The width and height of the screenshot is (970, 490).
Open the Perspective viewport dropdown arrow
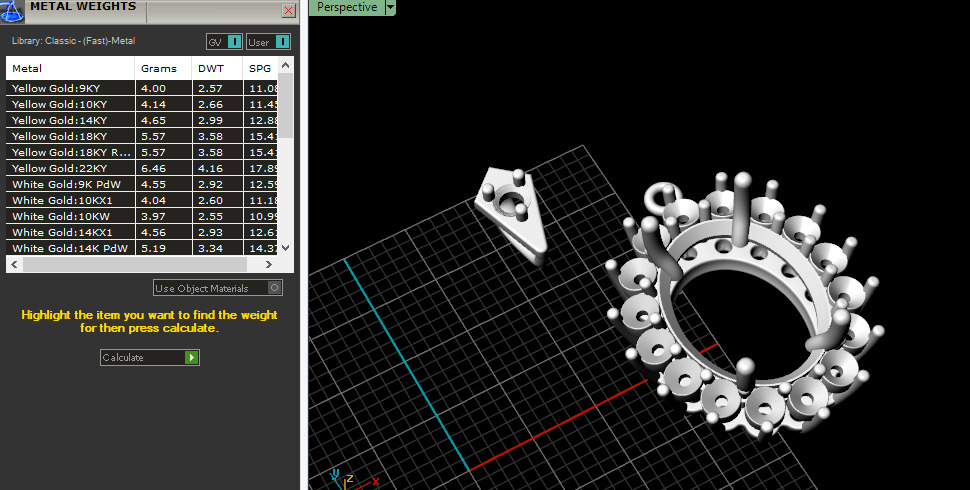point(390,7)
